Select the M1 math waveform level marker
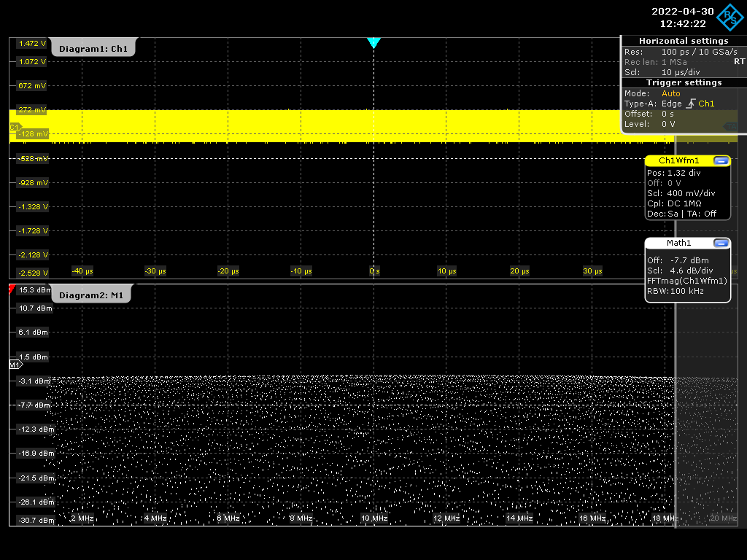 pos(16,365)
